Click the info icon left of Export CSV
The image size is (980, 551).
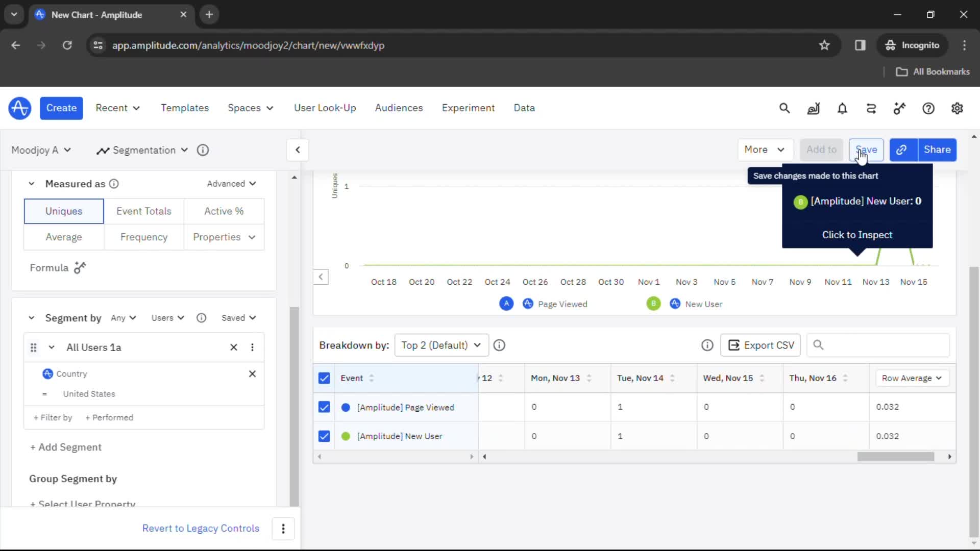707,345
